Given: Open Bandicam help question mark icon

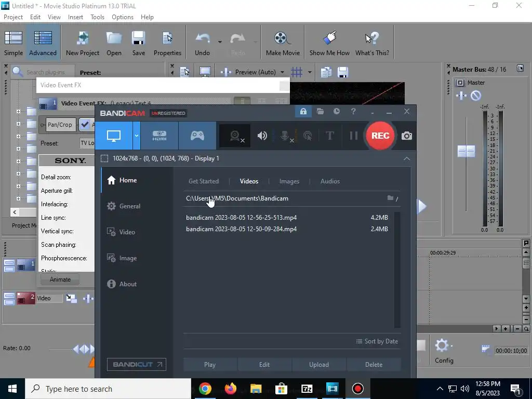Looking at the screenshot, I should click(353, 111).
